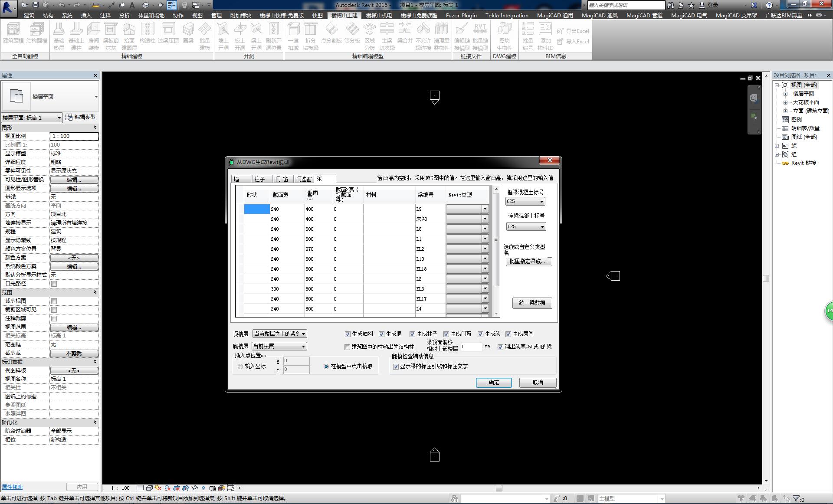This screenshot has width=833, height=504.
Task: Open the 底楼层 dropdown
Action: pos(279,346)
